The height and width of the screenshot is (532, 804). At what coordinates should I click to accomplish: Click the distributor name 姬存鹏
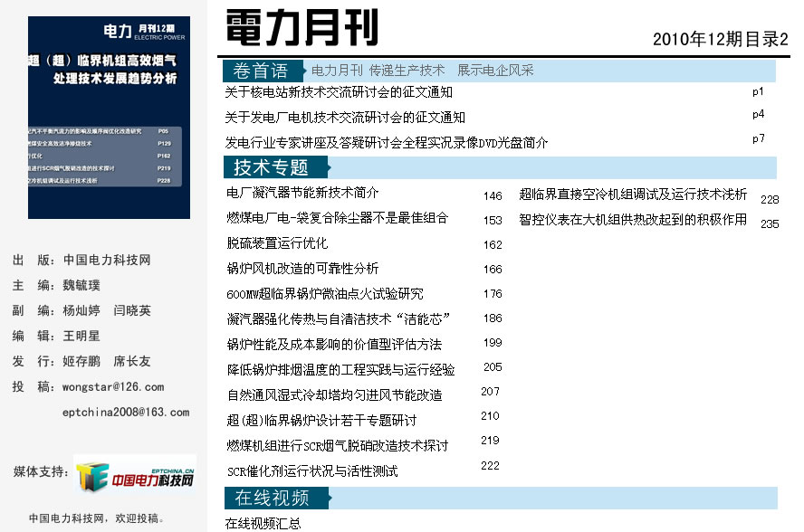tap(81, 361)
